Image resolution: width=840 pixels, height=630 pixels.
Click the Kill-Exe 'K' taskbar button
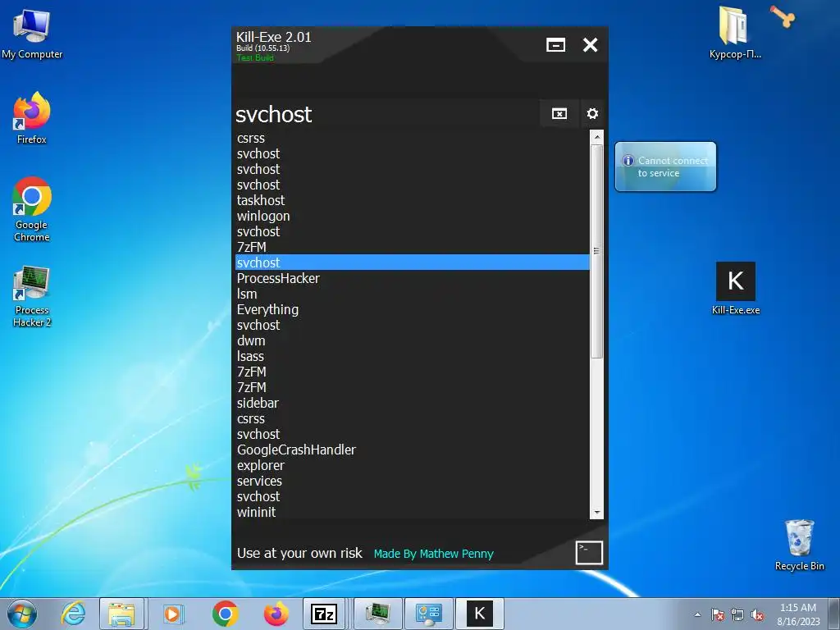pos(479,614)
